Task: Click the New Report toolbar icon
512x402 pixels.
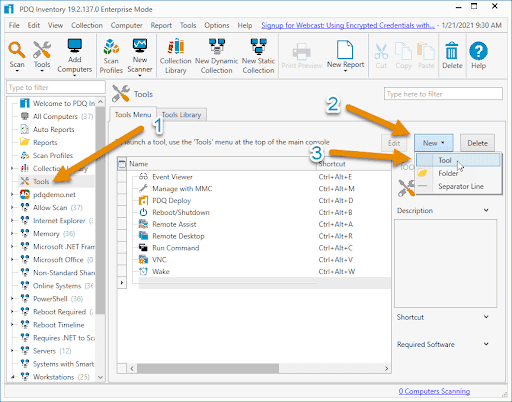Action: [345, 50]
